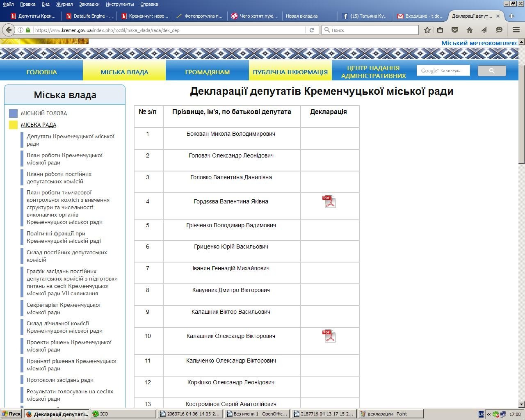Reload the page with refresh icon
Screen dimensions: 525x420
click(312, 30)
